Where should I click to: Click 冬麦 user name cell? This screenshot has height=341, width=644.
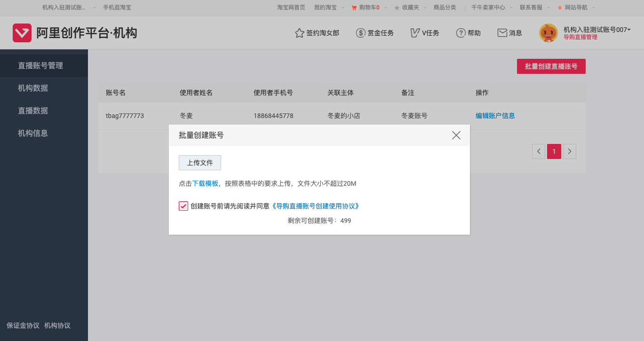(x=186, y=116)
